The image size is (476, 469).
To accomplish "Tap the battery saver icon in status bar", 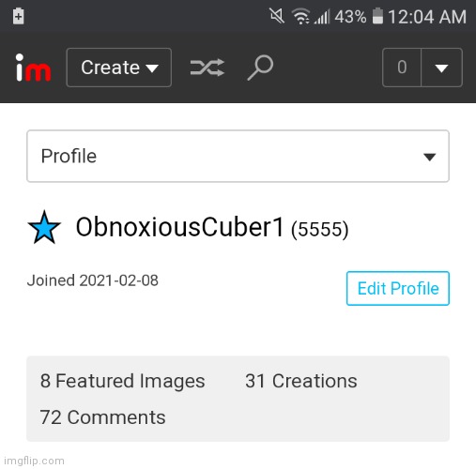I will pyautogui.click(x=19, y=16).
